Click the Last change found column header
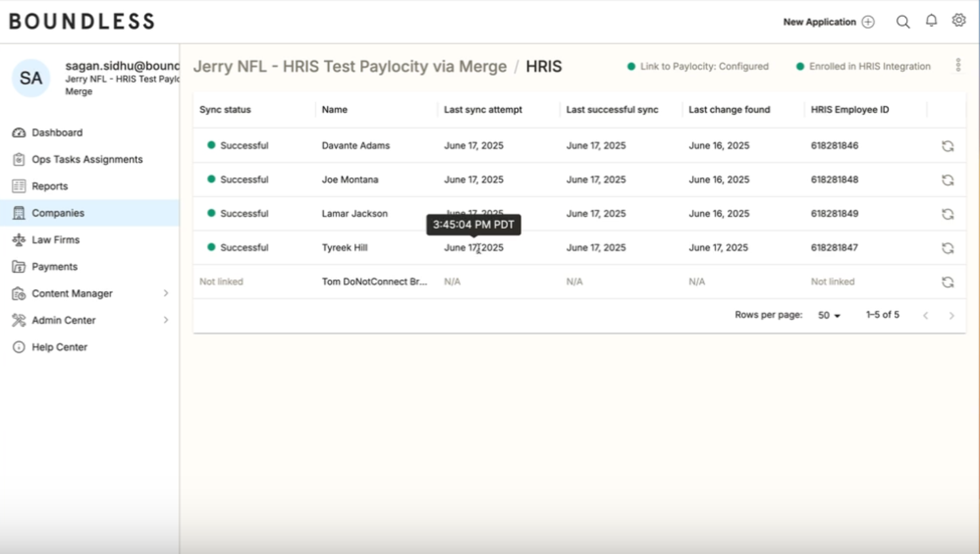 729,109
